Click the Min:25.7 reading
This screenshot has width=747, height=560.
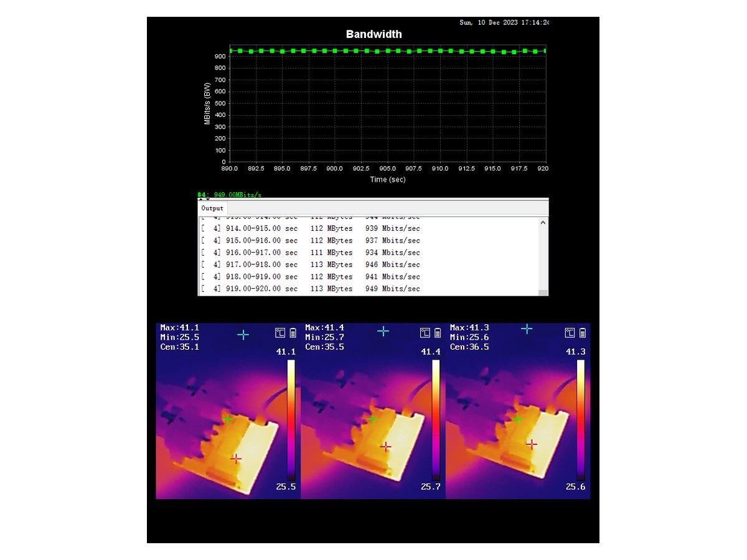[x=325, y=337]
